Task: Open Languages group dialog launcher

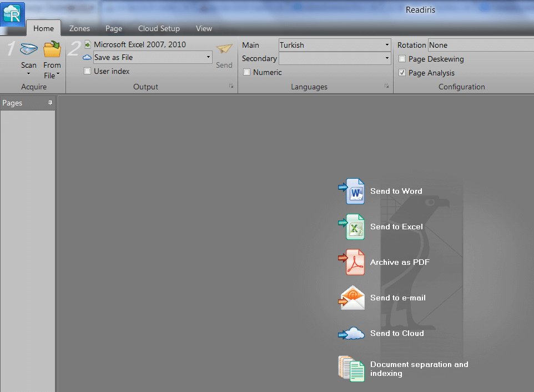Action: coord(386,86)
